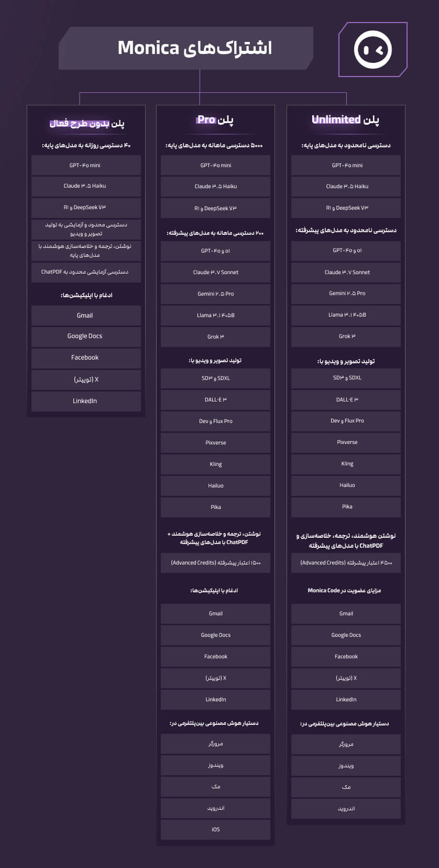
Task: Click DALL·E 3 in the Pro plan column
Action: (215, 399)
